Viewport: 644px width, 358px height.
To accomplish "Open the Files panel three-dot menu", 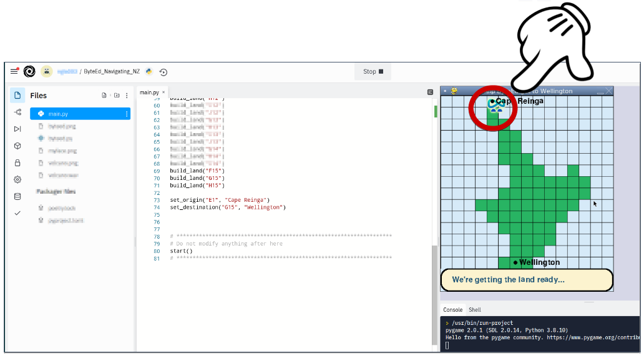I will pyautogui.click(x=127, y=96).
